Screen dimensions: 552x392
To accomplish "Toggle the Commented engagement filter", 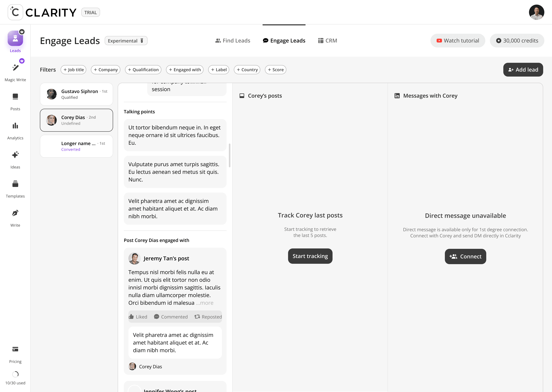I will [171, 317].
